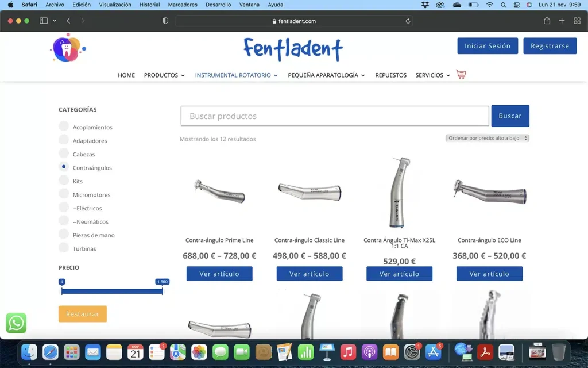Viewport: 588px width, 368px height.
Task: Click the Contra Ángulo Ti-Max X25L image
Action: tap(400, 193)
